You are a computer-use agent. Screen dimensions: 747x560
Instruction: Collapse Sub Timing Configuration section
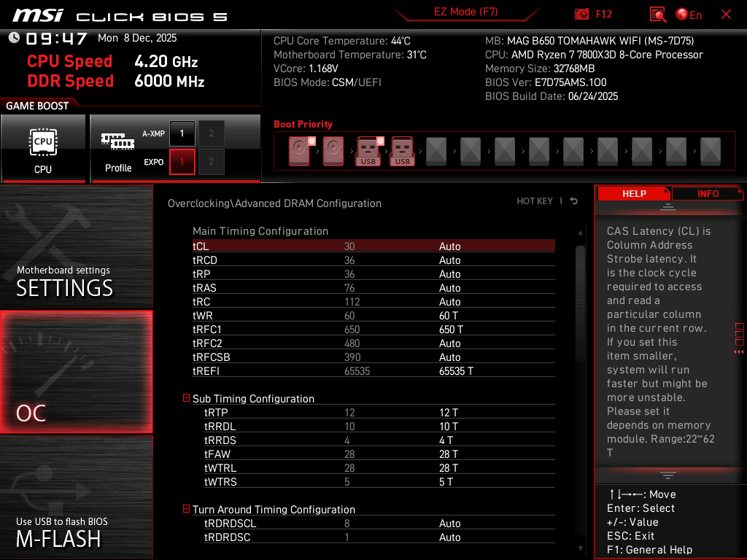[186, 397]
